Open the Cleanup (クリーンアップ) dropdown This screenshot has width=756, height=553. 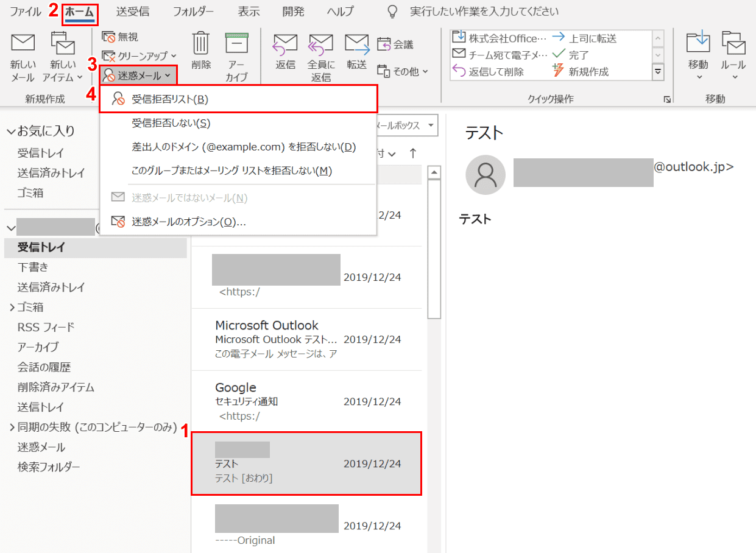140,56
